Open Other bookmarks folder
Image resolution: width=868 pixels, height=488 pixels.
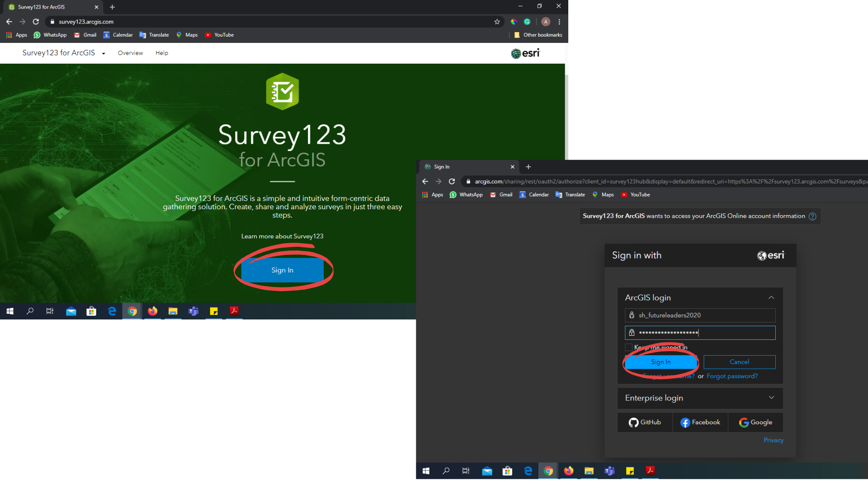[538, 35]
